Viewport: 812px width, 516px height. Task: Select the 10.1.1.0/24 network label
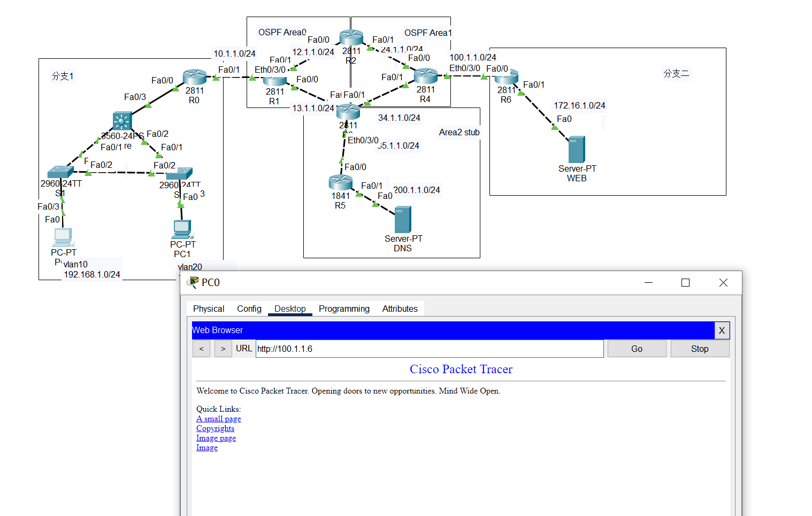pyautogui.click(x=234, y=53)
